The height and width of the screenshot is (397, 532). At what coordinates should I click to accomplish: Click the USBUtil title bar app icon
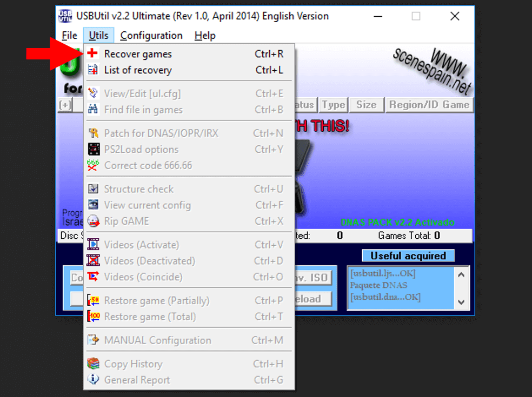(65, 16)
